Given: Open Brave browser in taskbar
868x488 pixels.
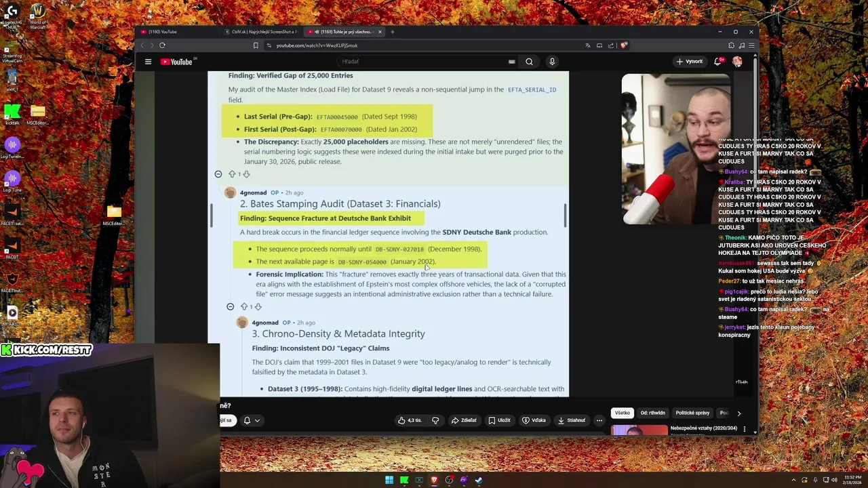Looking at the screenshot, I should pos(434,481).
